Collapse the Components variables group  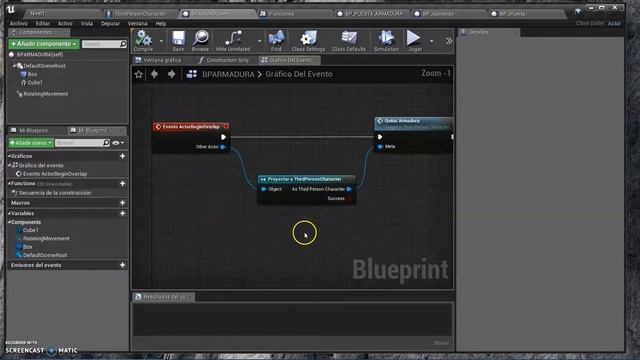(x=9, y=222)
